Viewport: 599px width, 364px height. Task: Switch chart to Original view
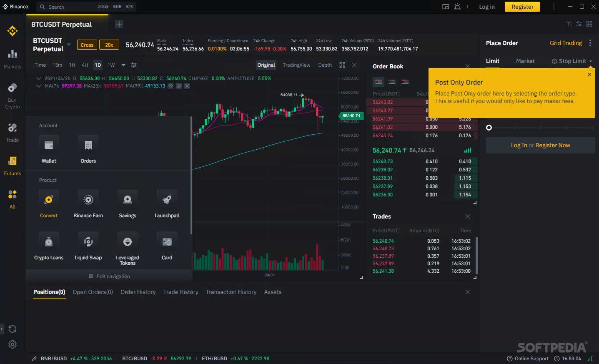point(266,65)
